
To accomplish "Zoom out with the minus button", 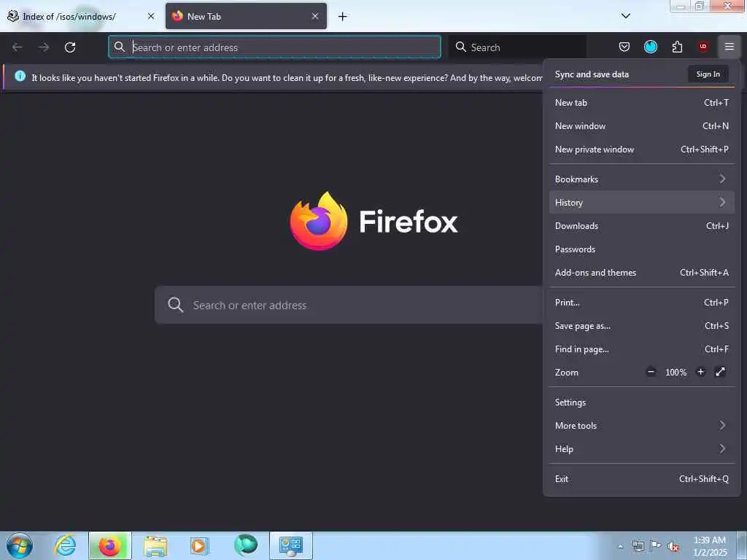I will click(651, 372).
